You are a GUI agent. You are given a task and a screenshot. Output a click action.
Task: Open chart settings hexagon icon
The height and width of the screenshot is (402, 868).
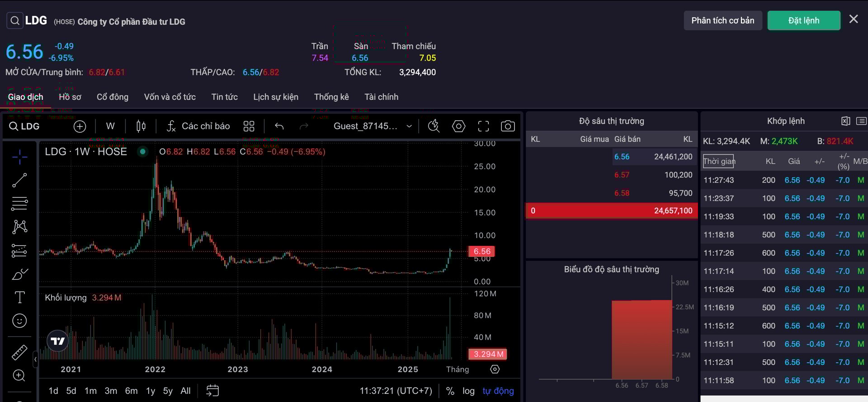[x=458, y=126]
